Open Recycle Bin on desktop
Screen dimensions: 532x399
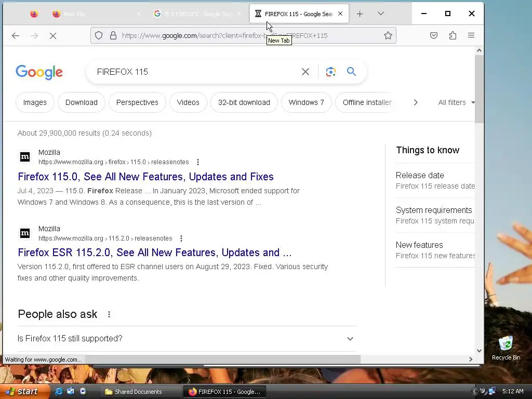(506, 348)
